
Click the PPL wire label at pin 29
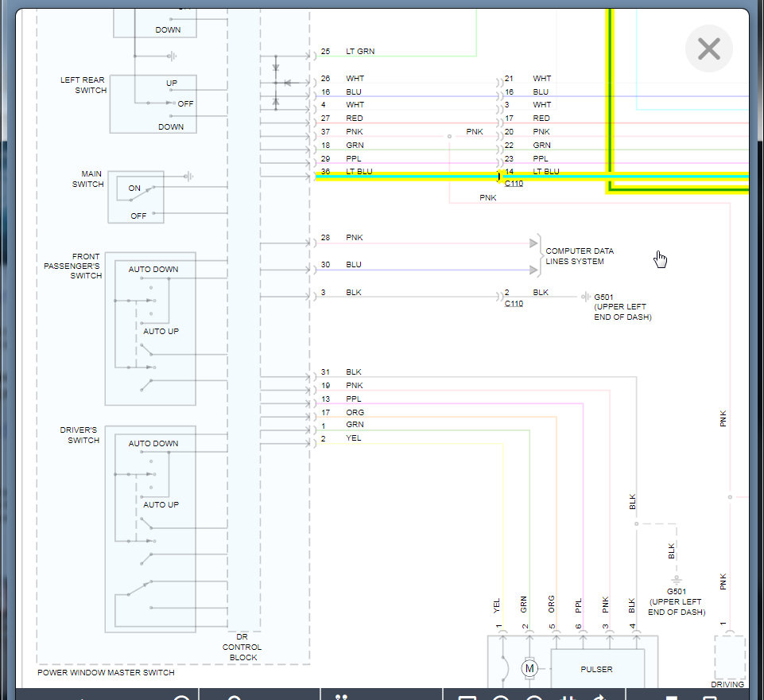click(354, 158)
